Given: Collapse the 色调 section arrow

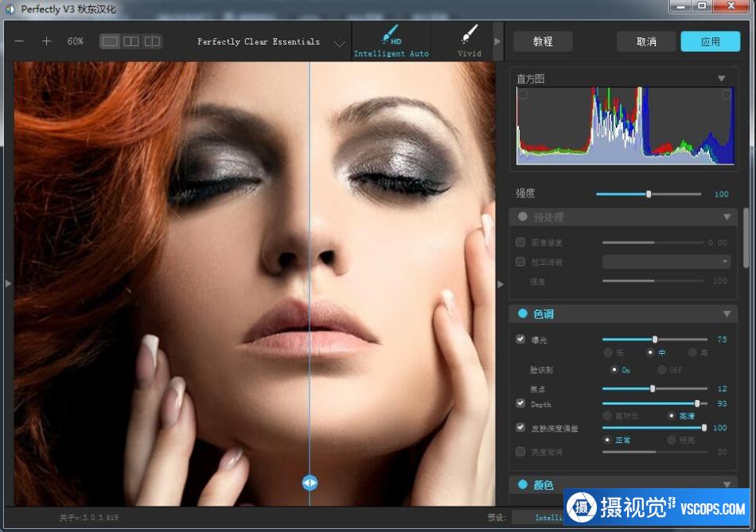Looking at the screenshot, I should (727, 314).
